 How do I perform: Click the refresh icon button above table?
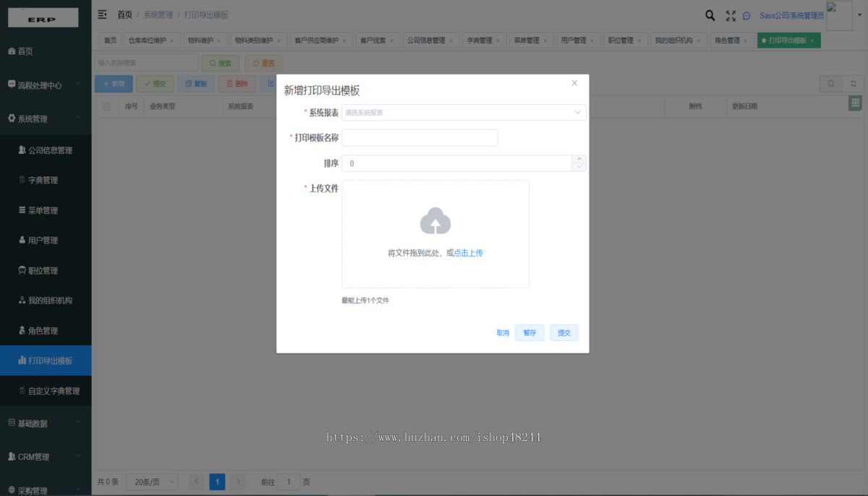tap(854, 84)
